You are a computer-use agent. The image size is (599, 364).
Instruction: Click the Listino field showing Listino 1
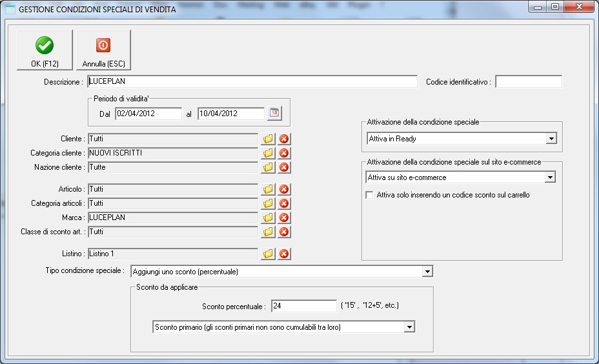click(173, 254)
